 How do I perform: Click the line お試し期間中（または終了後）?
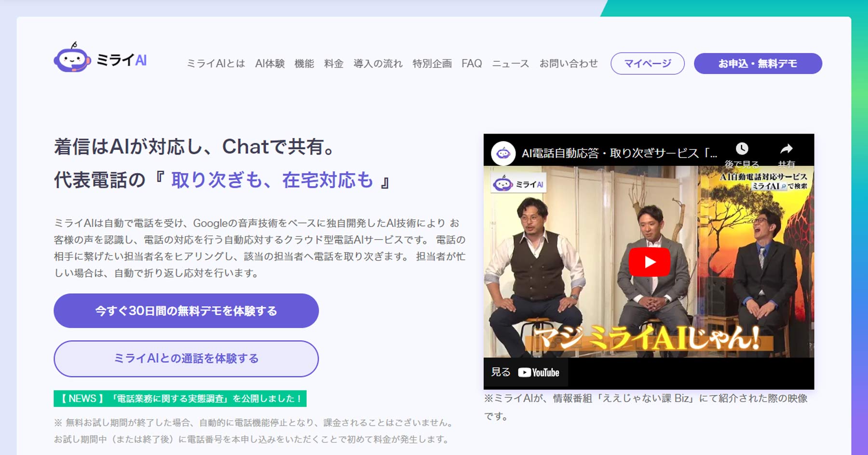point(252,439)
